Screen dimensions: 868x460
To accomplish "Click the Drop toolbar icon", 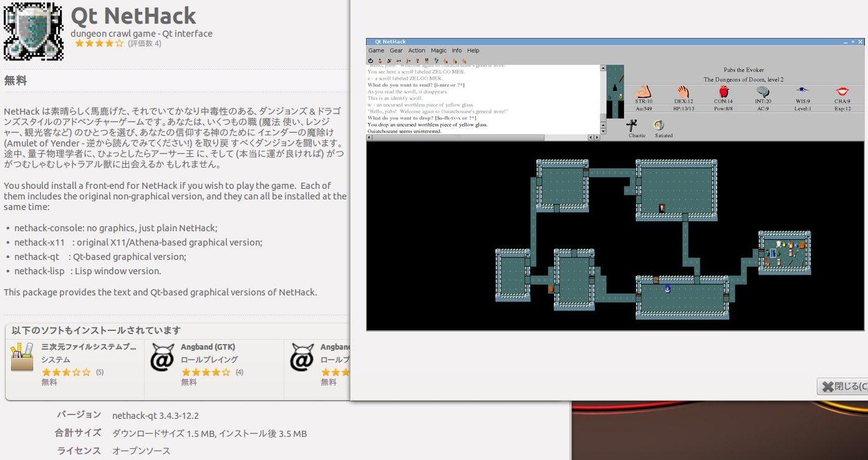I will pyautogui.click(x=417, y=60).
